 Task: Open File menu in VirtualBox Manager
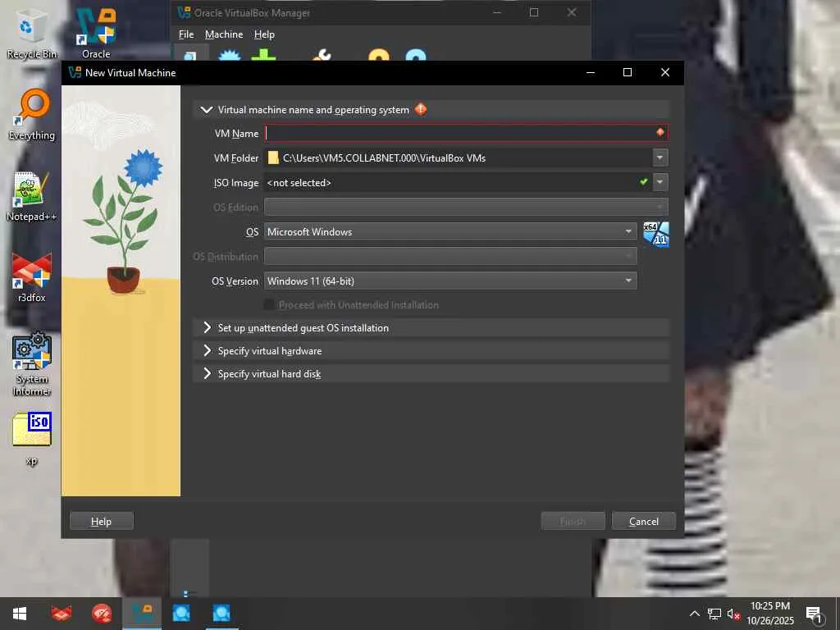[x=186, y=34]
